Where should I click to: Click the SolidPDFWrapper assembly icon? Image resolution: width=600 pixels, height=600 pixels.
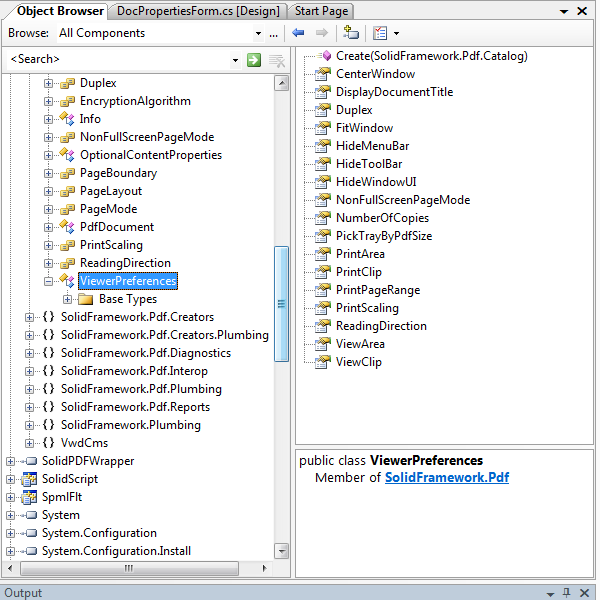[31, 461]
